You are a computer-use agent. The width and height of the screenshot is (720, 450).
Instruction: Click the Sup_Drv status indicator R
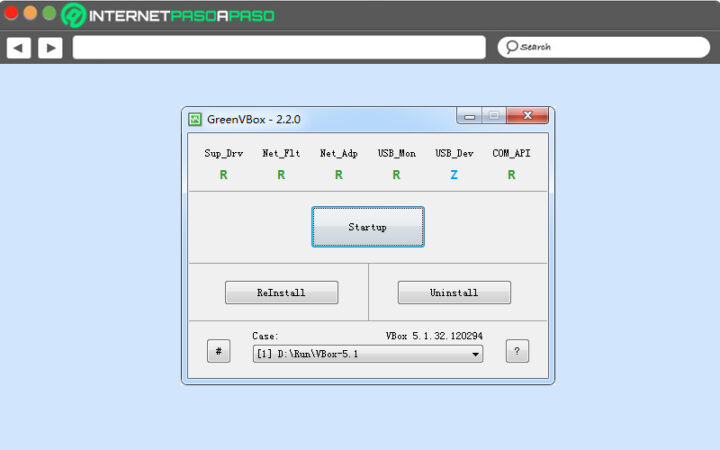tap(224, 175)
